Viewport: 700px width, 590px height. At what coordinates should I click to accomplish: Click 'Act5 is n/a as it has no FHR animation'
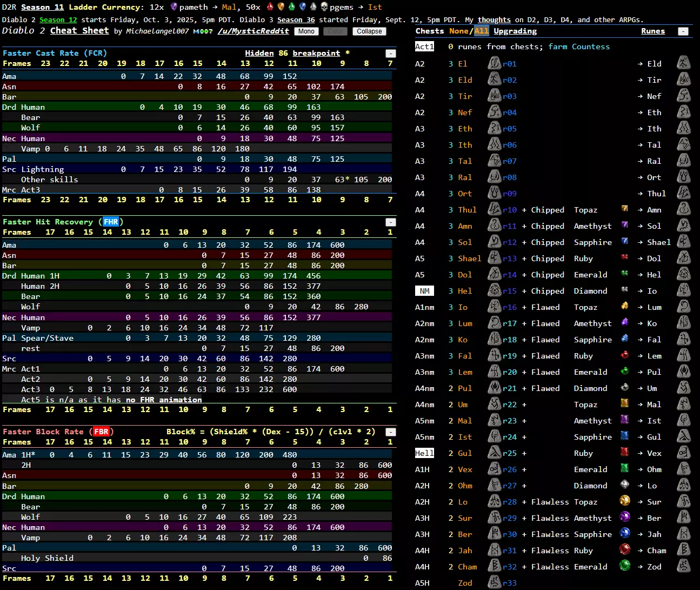click(x=111, y=400)
